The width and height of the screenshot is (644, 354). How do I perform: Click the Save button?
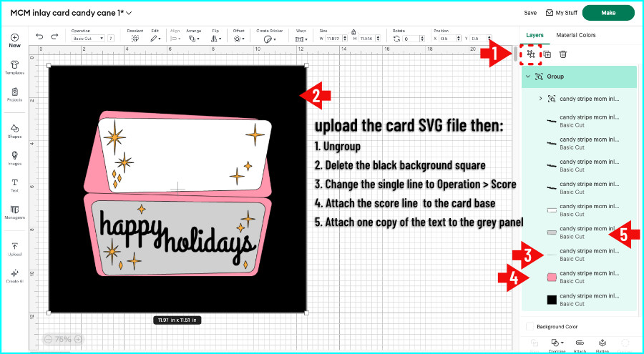(x=530, y=13)
